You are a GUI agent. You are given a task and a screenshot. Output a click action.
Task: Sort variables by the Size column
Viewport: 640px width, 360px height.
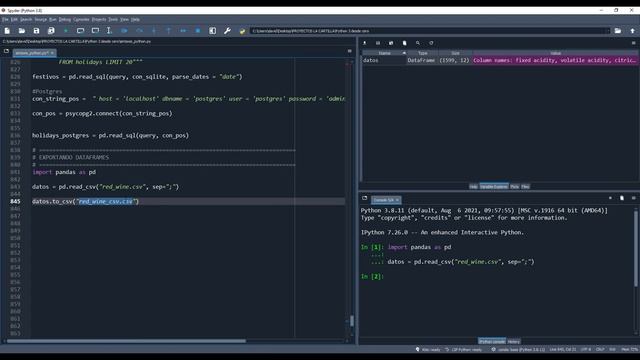pos(455,53)
